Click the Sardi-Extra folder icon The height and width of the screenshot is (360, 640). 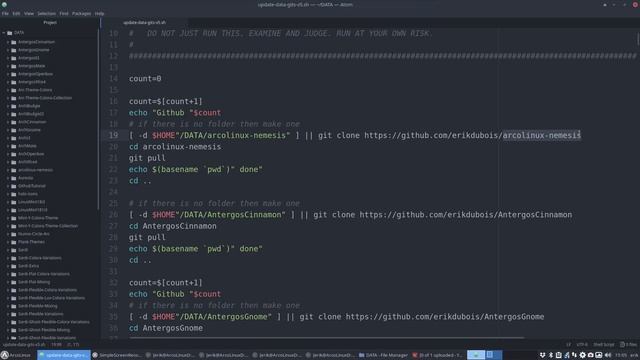pos(13,266)
